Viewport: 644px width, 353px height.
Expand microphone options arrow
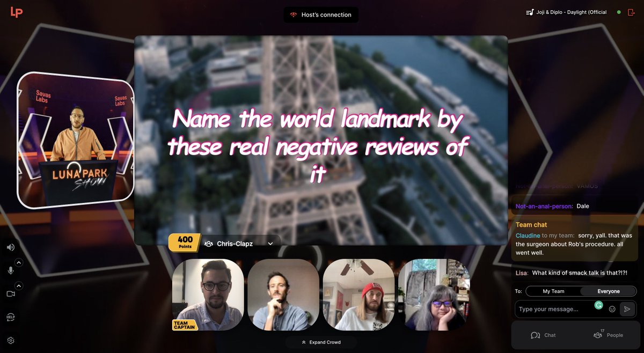[18, 262]
